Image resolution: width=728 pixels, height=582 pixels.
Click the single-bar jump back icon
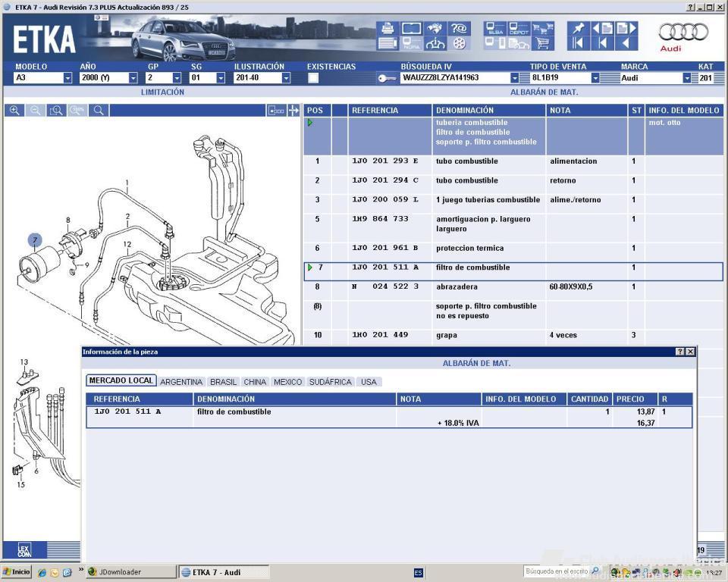point(602,44)
